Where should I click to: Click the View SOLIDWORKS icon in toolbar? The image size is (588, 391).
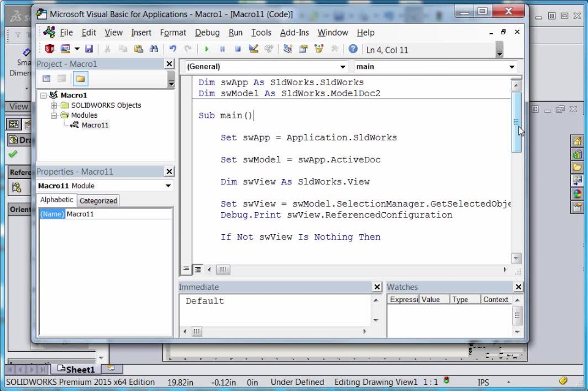[x=50, y=49]
